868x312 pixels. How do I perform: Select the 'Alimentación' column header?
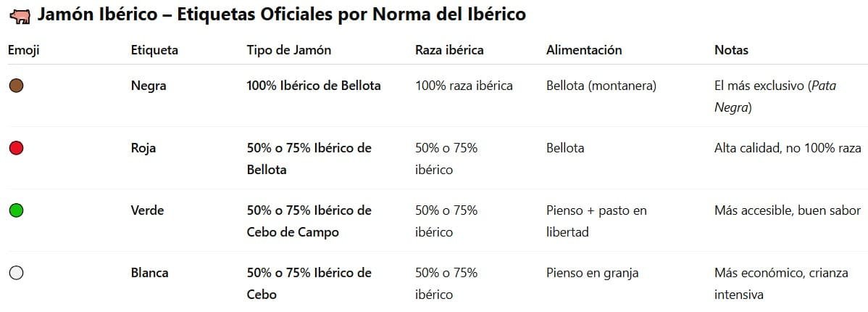pos(584,50)
